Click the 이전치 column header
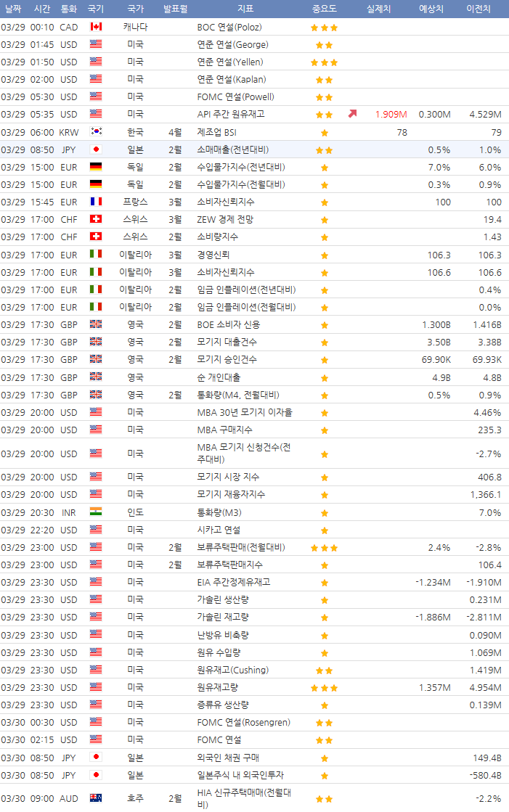 coord(479,9)
